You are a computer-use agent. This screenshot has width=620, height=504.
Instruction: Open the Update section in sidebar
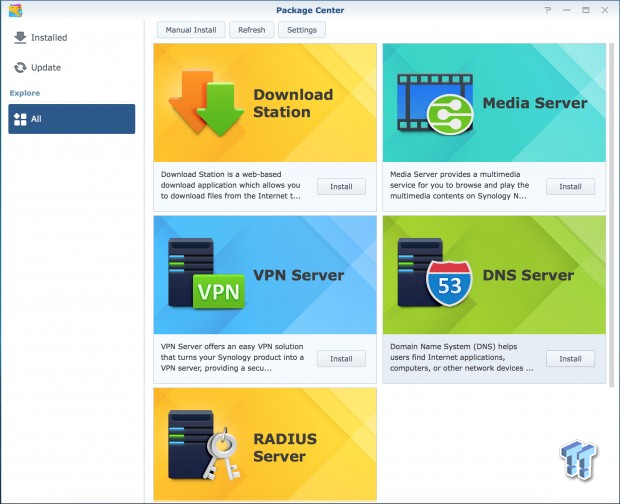72,68
